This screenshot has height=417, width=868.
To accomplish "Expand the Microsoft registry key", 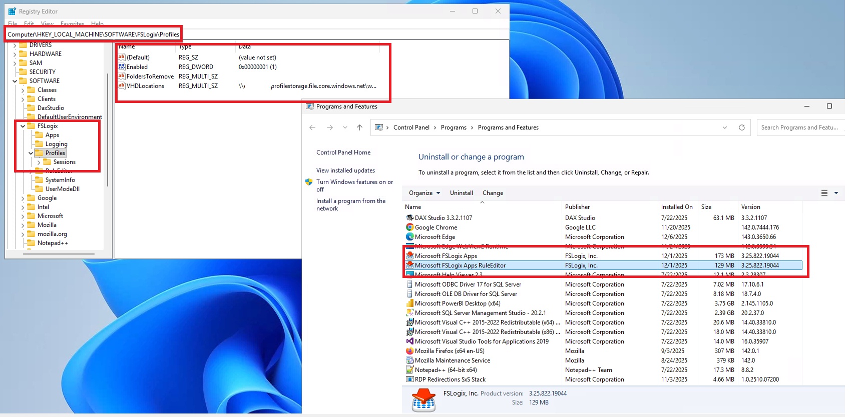I will point(23,216).
